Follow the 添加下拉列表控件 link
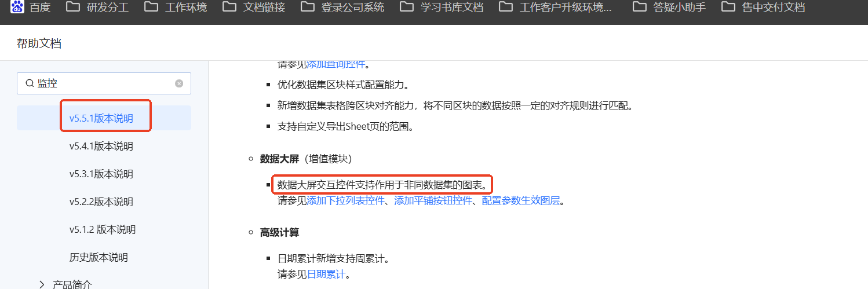 tap(345, 201)
